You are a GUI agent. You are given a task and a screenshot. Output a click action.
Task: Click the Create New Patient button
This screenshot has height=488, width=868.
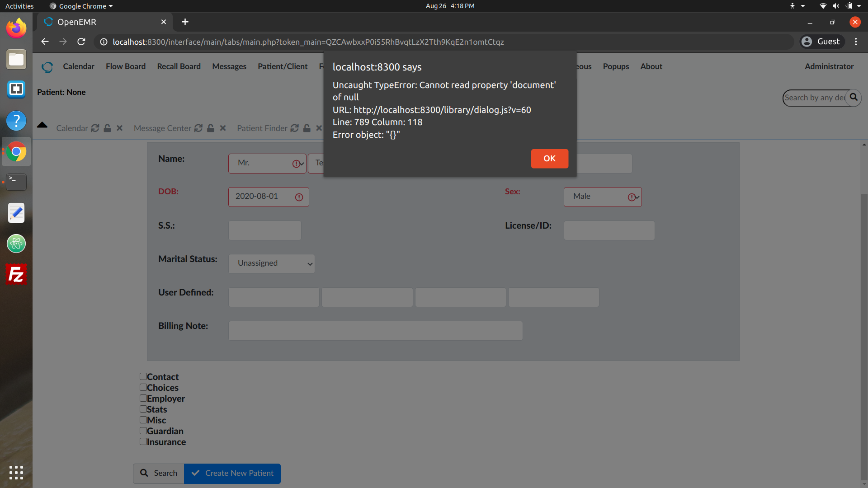(232, 473)
